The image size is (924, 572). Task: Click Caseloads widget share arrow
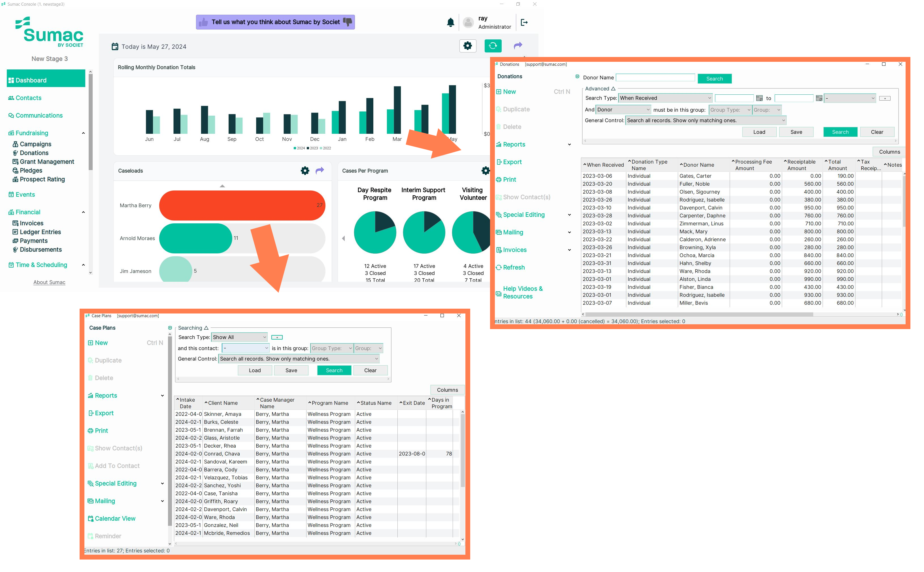click(320, 170)
